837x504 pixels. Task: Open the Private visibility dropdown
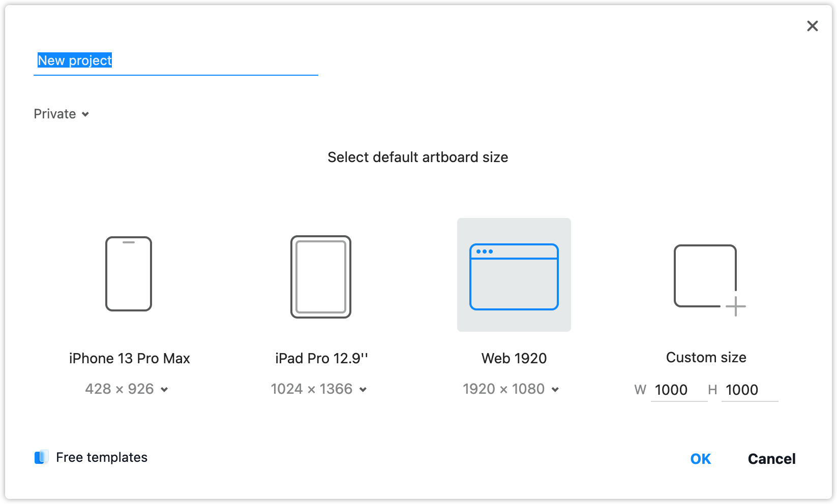point(62,114)
